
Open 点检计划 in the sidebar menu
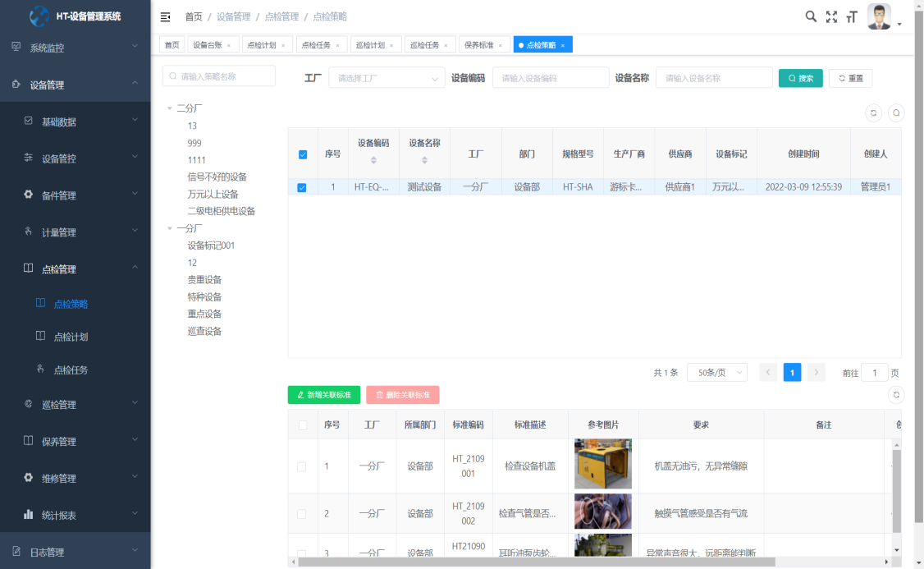(71, 337)
